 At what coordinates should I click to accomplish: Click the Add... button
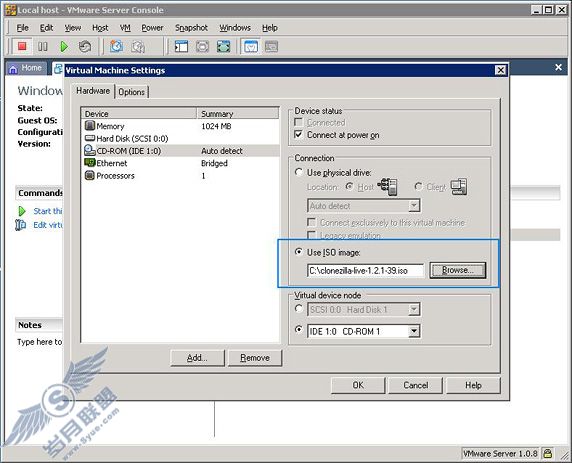coord(197,358)
